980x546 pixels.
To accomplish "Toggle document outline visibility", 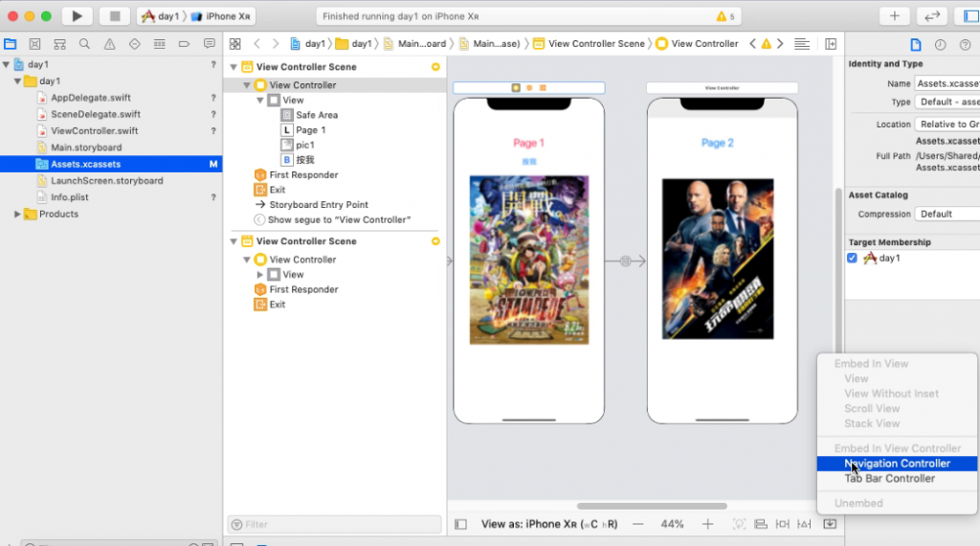I will tap(460, 524).
